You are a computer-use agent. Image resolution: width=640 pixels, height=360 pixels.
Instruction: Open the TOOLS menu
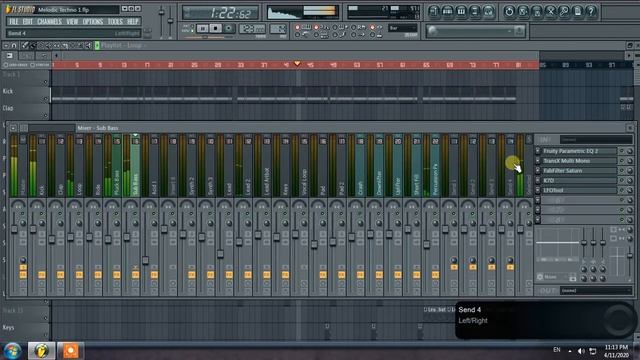115,22
